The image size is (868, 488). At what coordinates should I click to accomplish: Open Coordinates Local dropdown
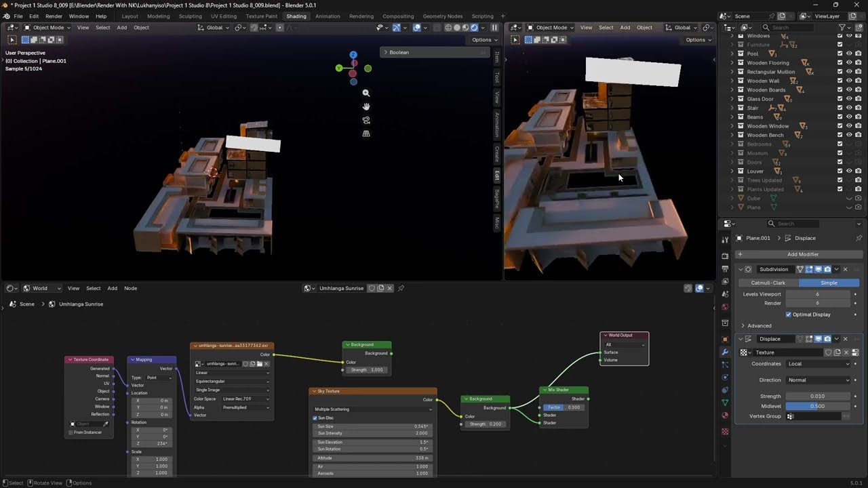(818, 364)
